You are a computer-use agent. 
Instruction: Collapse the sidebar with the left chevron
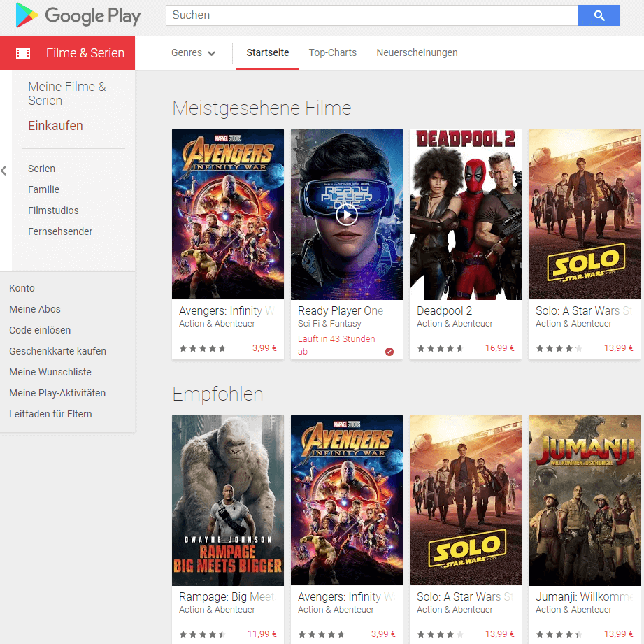pos(4,171)
